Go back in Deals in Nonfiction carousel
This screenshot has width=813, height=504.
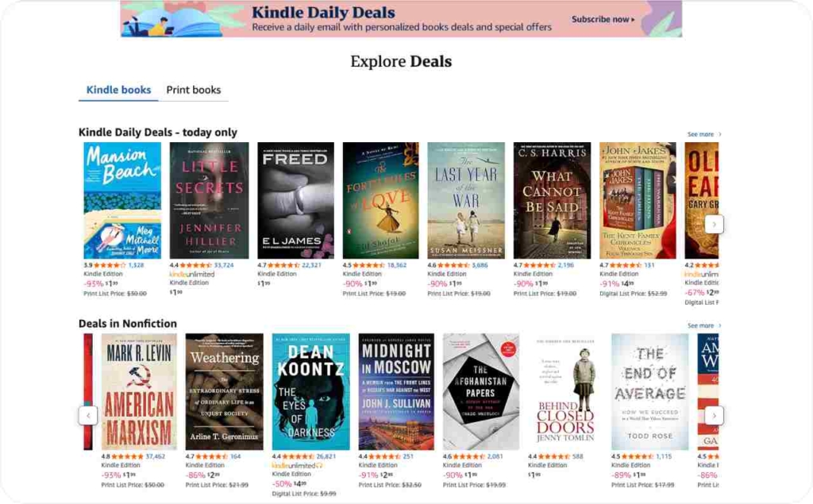(88, 416)
